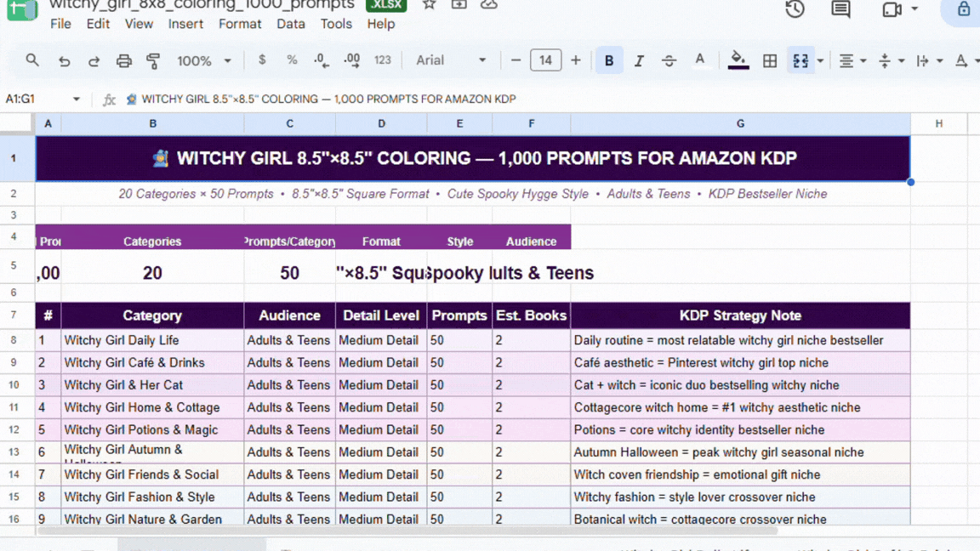Format as currency with dollar icon
This screenshot has width=980, height=551.
click(x=262, y=60)
